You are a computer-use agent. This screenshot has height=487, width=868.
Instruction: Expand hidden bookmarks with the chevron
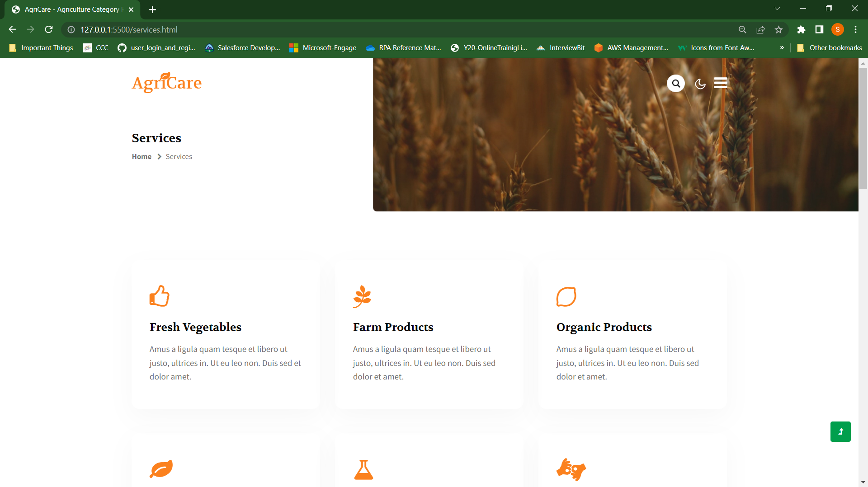[782, 47]
